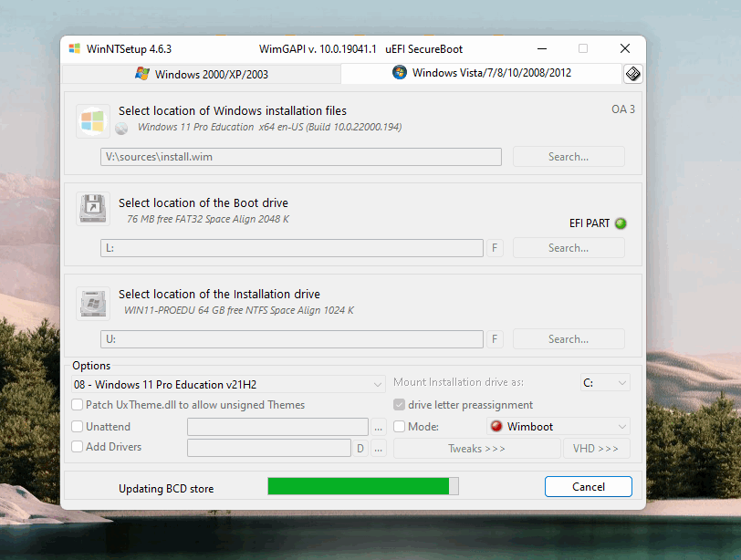Switch to the Windows 2000/XP/2003 tab

coord(202,74)
